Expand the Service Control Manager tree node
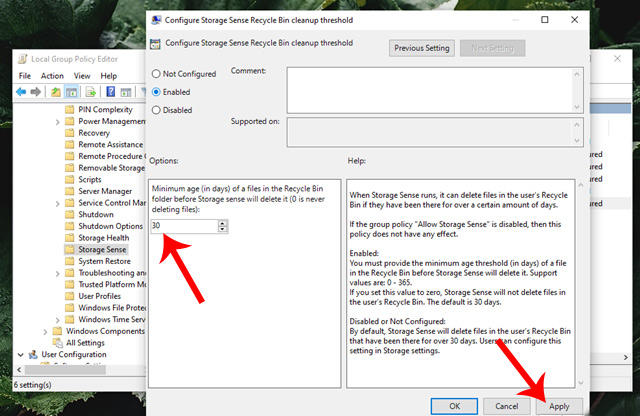Viewport: 640px width, 416px height. point(57,203)
